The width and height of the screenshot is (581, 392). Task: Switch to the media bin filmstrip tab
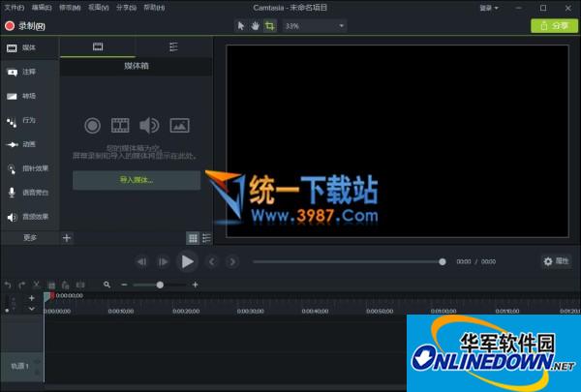98,46
